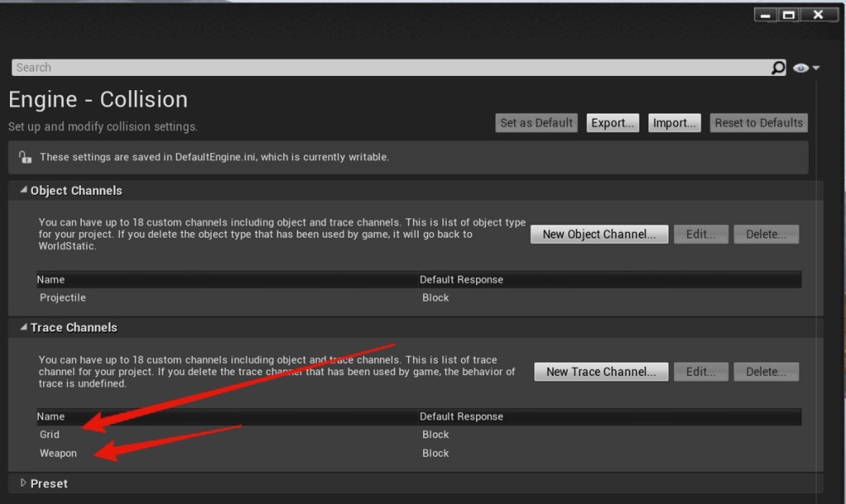This screenshot has height=504, width=846.
Task: Open the eye icon view options dropdown
Action: point(806,68)
